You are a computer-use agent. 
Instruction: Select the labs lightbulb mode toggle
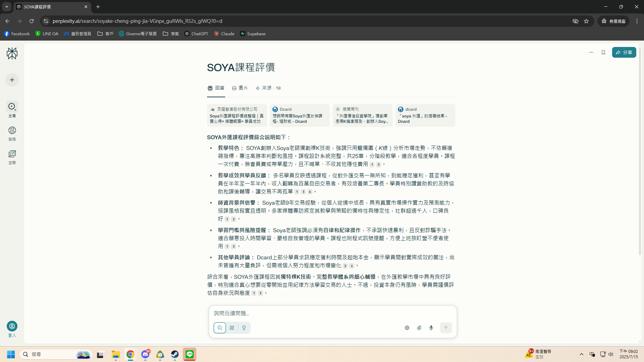click(x=244, y=328)
